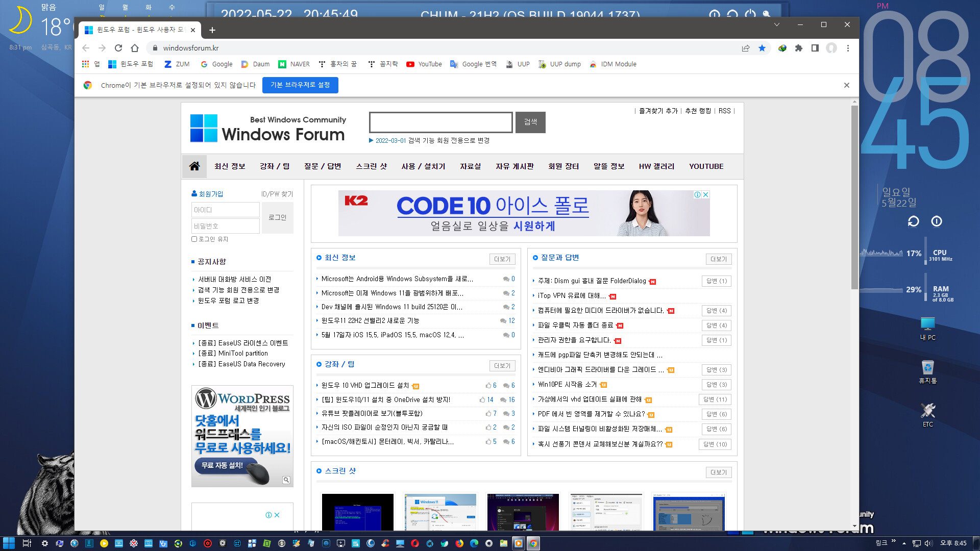This screenshot has width=980, height=551.
Task: Click the forum home icon in navigation
Action: [194, 166]
